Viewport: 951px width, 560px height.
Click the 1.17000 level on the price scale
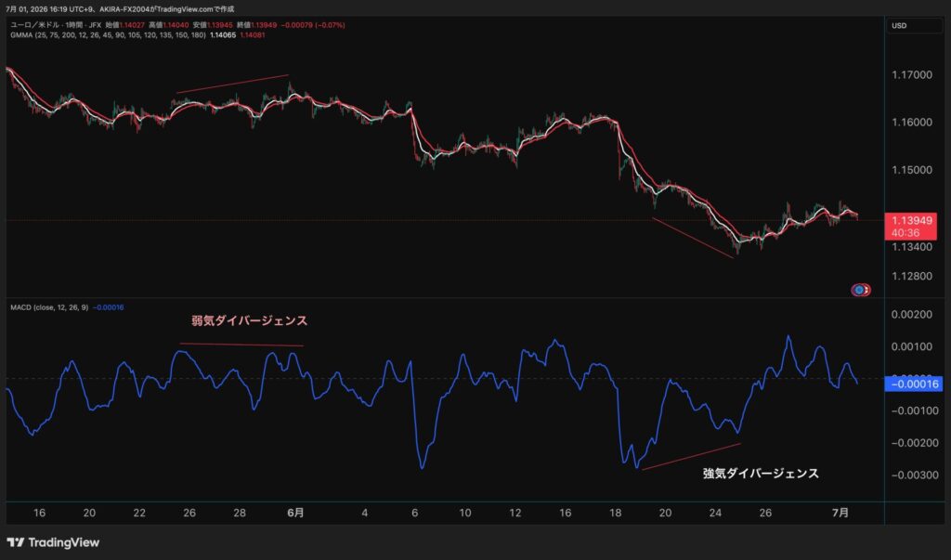[912, 75]
